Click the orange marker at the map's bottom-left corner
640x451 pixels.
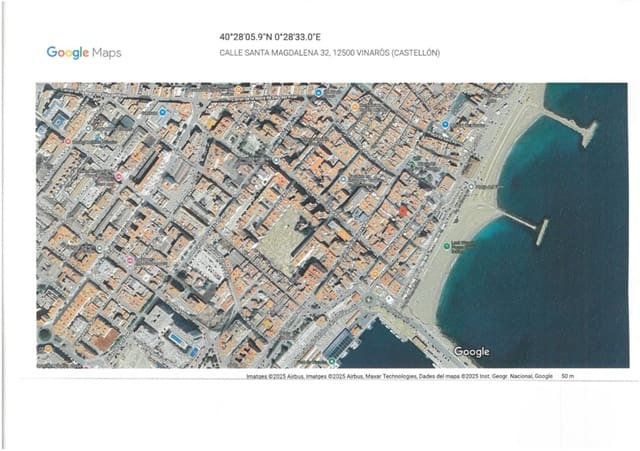[47, 349]
